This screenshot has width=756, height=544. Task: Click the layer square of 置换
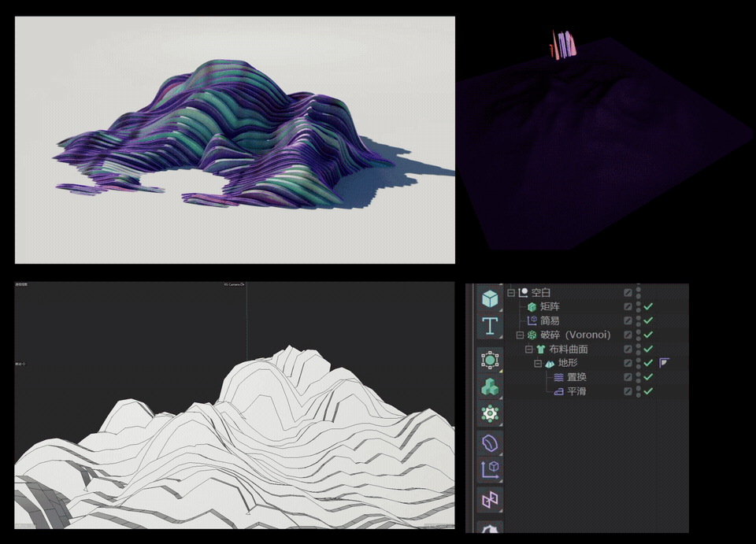click(x=628, y=377)
